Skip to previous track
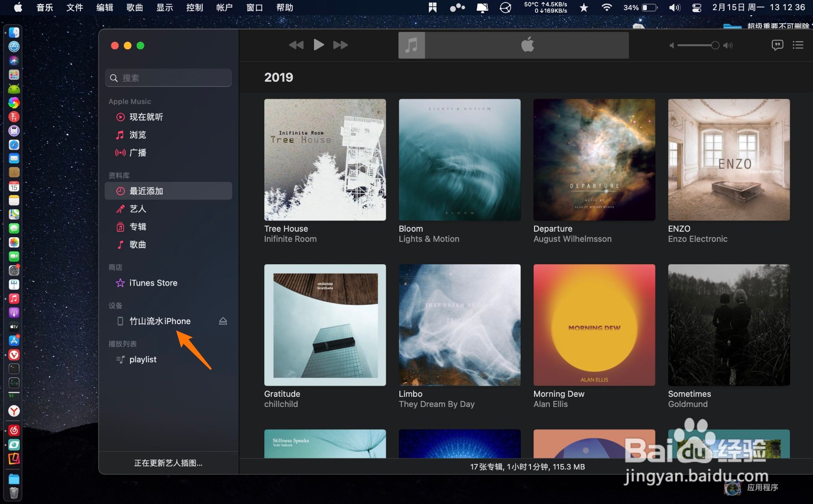Screen dimensions: 813x504 point(296,45)
